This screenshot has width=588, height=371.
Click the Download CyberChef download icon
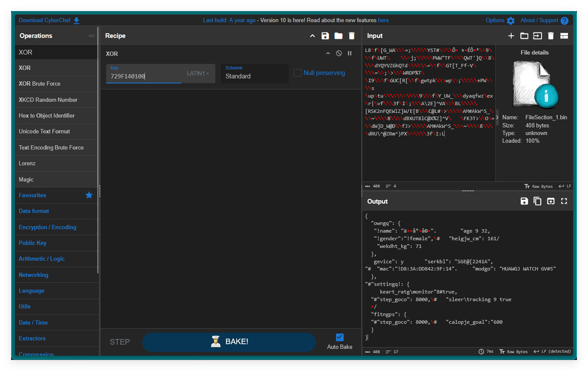pyautogui.click(x=76, y=20)
